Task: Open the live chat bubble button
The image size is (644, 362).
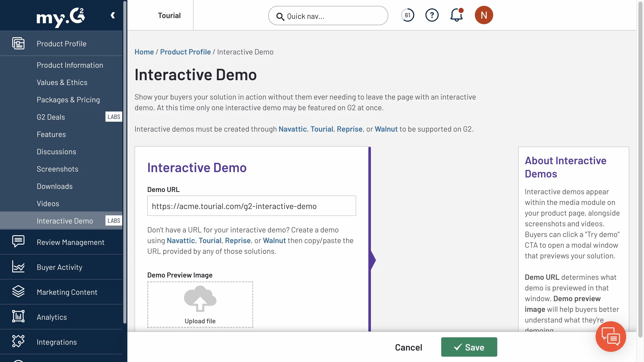Action: (x=611, y=337)
